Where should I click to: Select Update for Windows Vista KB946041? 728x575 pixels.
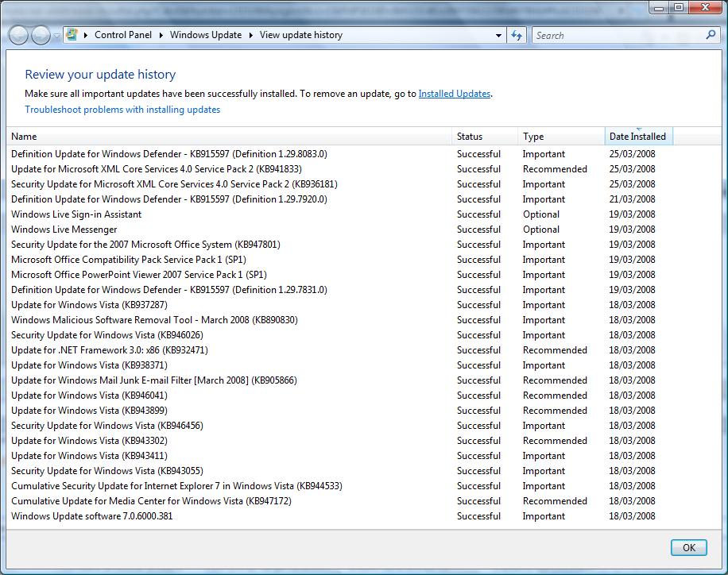click(x=89, y=396)
